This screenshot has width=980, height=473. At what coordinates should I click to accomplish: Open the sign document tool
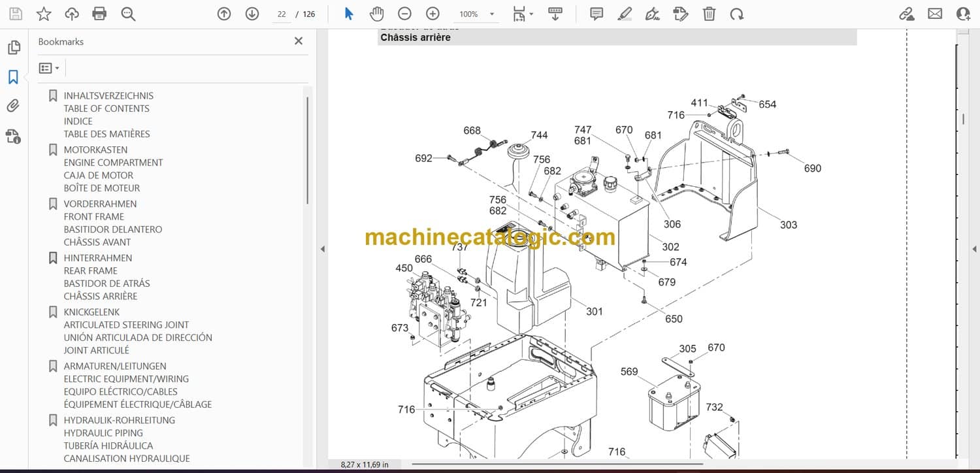pyautogui.click(x=652, y=14)
